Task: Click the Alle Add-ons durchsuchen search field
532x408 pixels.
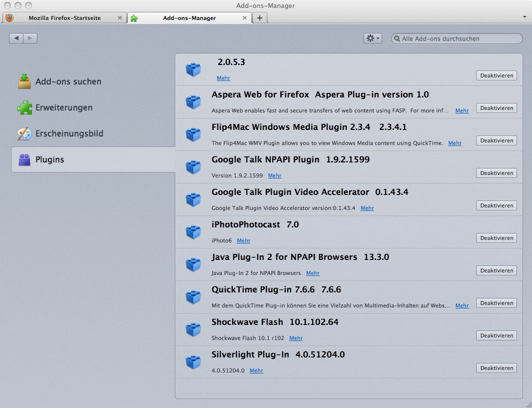Action: [456, 38]
